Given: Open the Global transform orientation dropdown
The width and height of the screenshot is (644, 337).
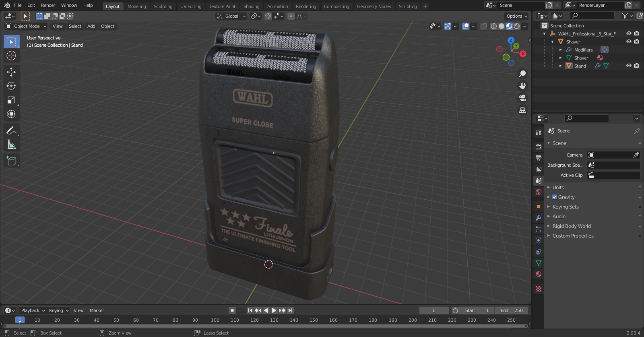Looking at the screenshot, I should point(231,16).
